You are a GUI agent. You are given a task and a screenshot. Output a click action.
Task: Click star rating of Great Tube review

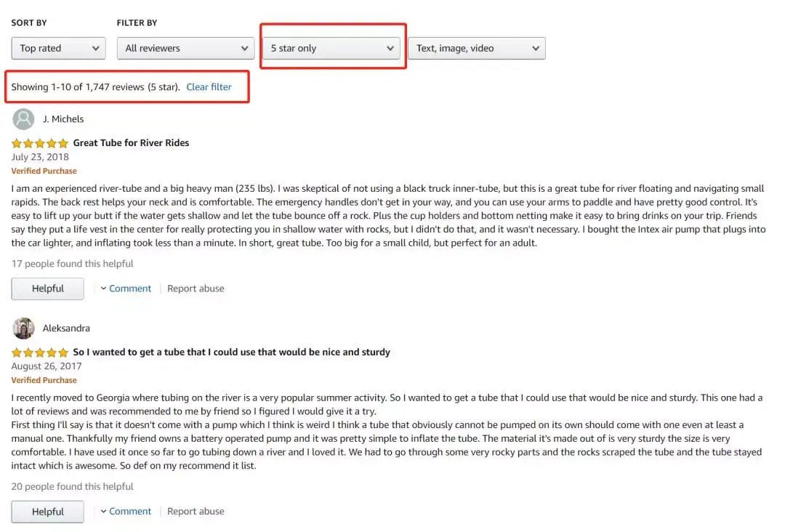click(39, 143)
